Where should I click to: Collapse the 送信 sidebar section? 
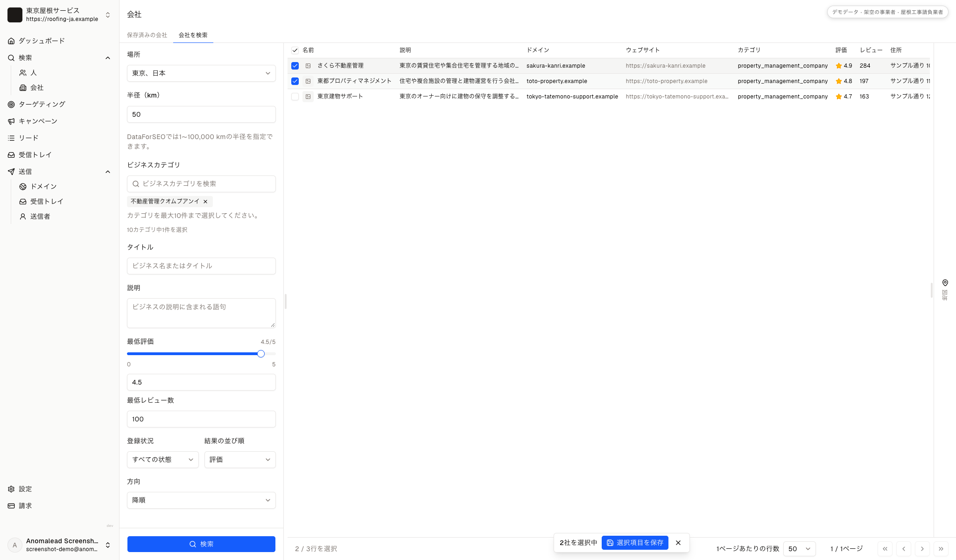click(x=108, y=172)
